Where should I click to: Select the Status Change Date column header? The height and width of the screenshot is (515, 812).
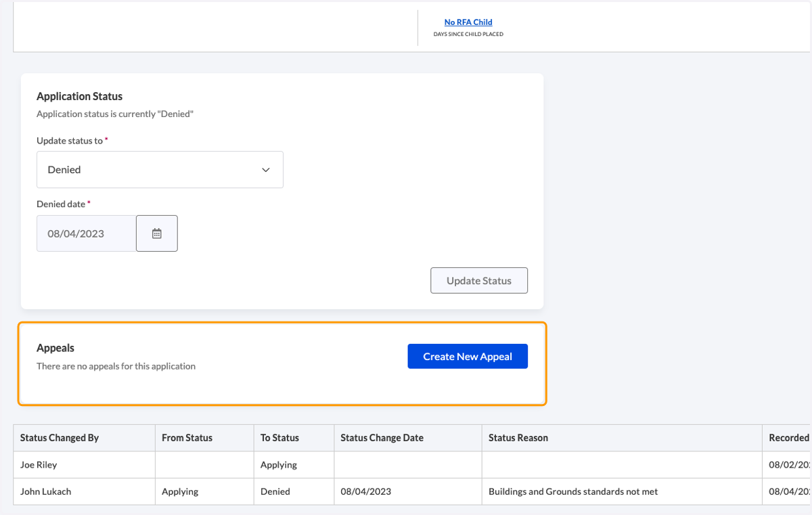click(407, 438)
